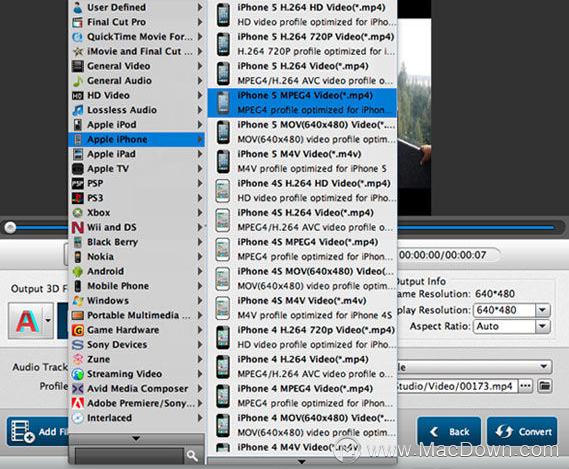Open the anaglyph A output mode dropdown
Viewport: 569px width, 469px height.
48,320
